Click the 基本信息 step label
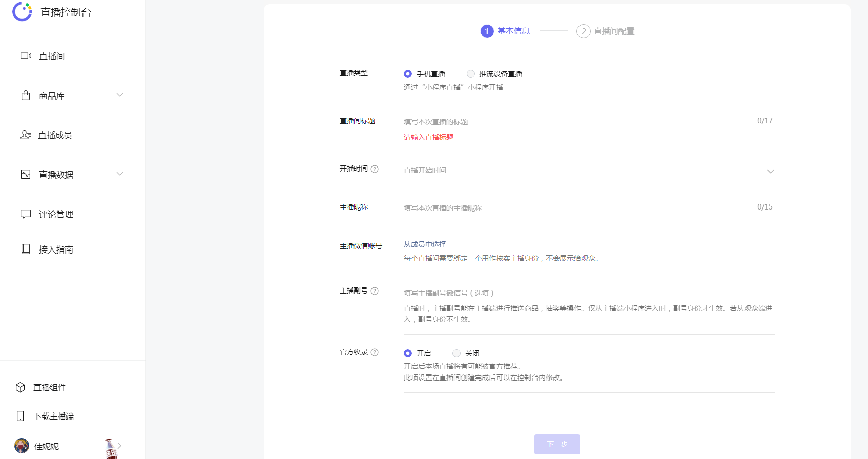Image resolution: width=868 pixels, height=459 pixels. tap(514, 31)
